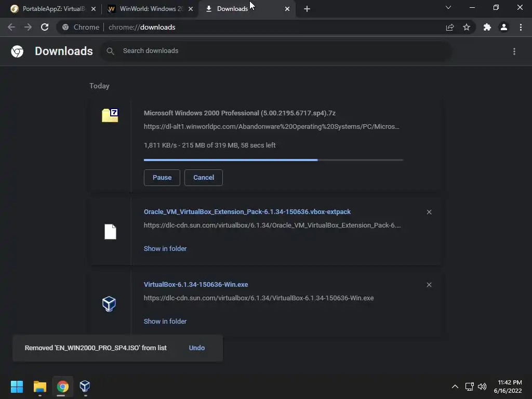Click the Microsoft Windows 2000 Professional file name

[x=240, y=113]
